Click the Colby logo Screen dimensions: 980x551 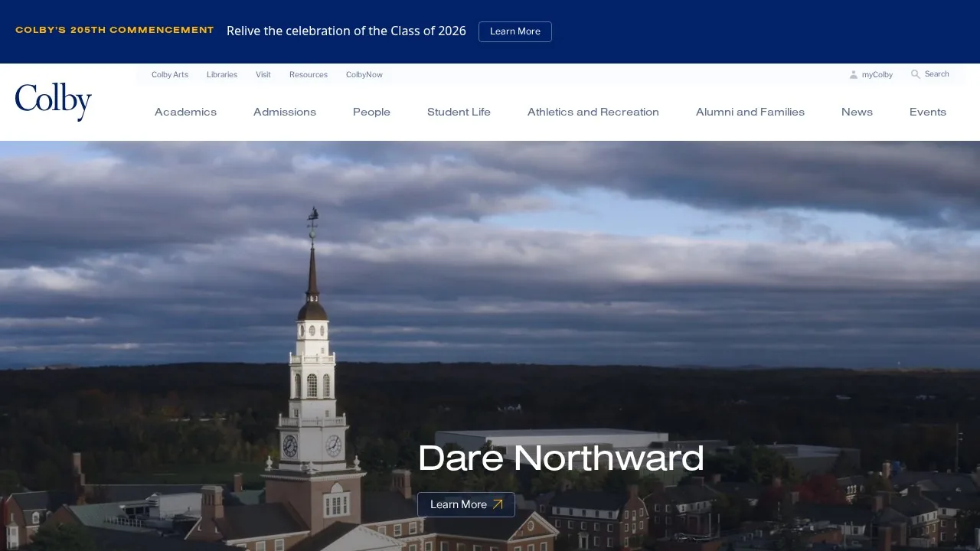[54, 102]
